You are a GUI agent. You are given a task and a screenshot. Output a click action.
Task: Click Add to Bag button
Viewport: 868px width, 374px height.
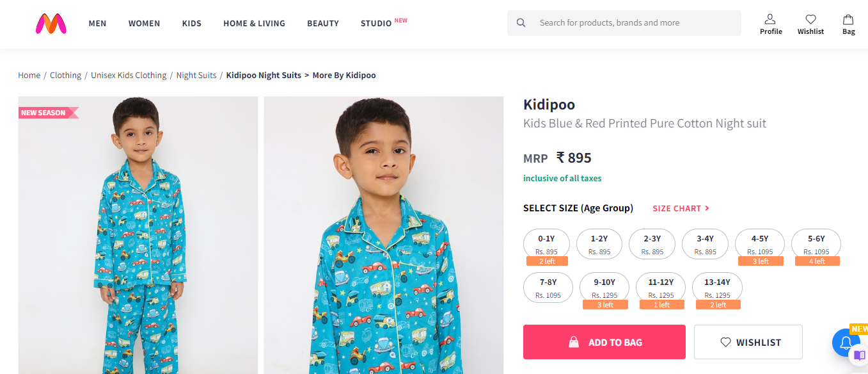point(604,342)
